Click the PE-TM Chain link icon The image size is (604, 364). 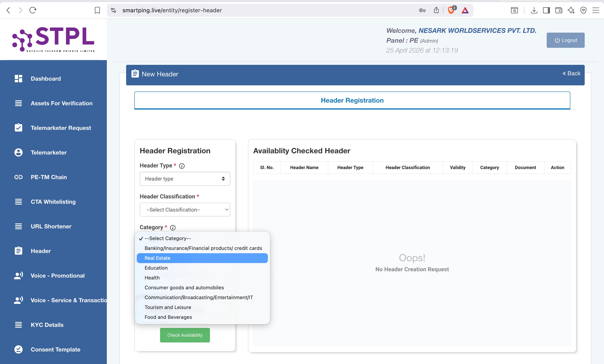(x=18, y=177)
